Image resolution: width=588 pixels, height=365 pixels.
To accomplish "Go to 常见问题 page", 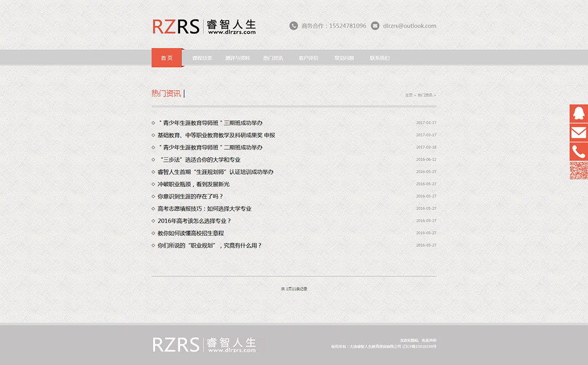I will [x=344, y=58].
